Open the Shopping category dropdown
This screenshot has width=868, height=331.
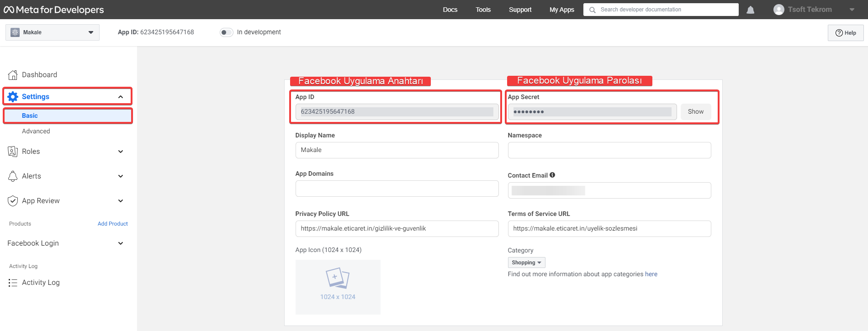526,263
